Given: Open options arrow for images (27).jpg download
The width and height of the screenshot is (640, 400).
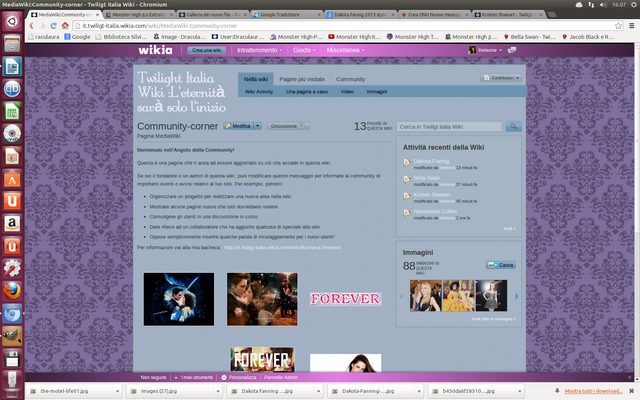Looking at the screenshot, I should click(218, 391).
